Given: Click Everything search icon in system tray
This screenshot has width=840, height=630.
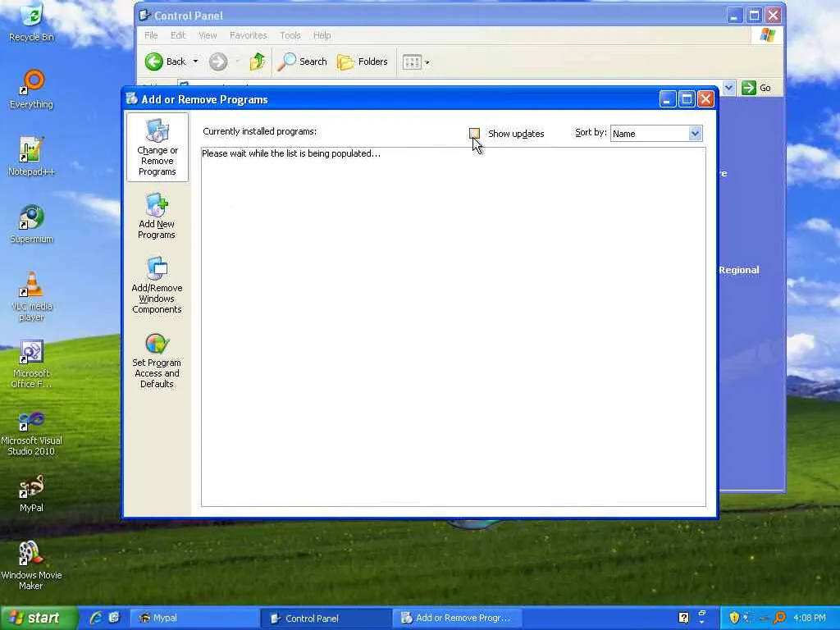Looking at the screenshot, I should tap(780, 618).
